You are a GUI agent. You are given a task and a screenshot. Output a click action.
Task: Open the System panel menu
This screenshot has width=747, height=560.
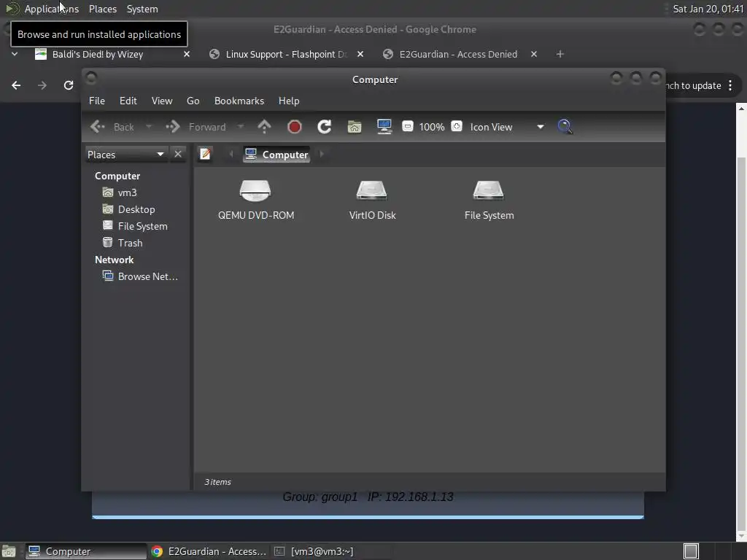(x=142, y=9)
